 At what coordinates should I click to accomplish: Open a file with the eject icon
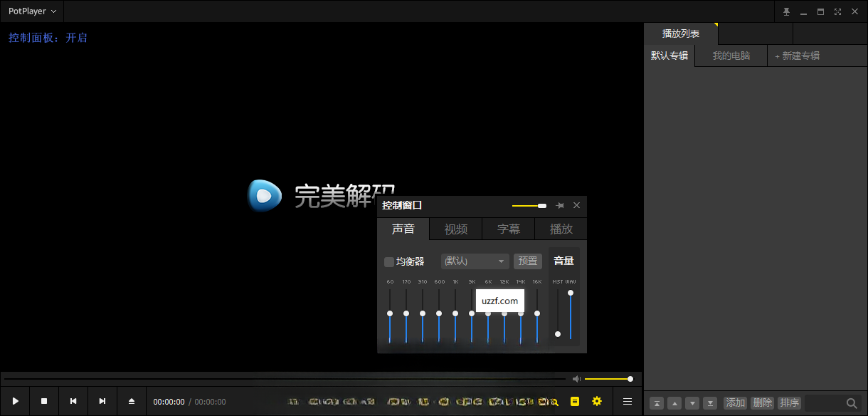click(x=132, y=402)
